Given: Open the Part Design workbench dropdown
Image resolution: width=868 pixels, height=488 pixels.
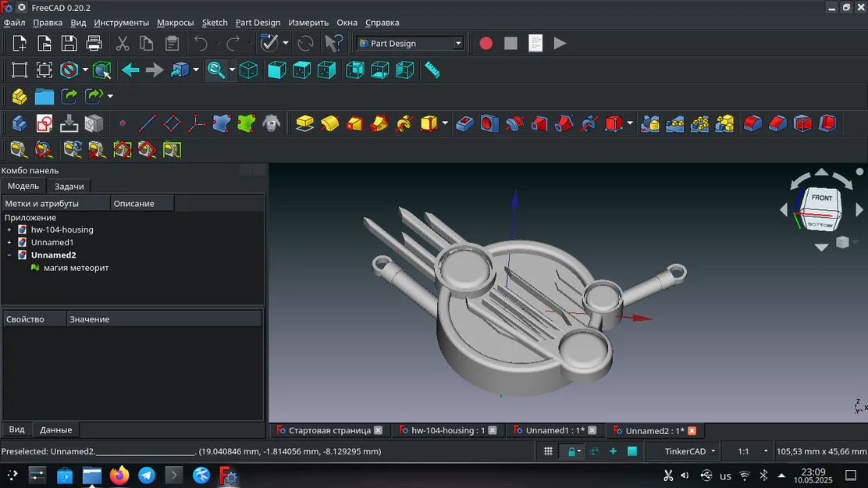Looking at the screenshot, I should (411, 43).
